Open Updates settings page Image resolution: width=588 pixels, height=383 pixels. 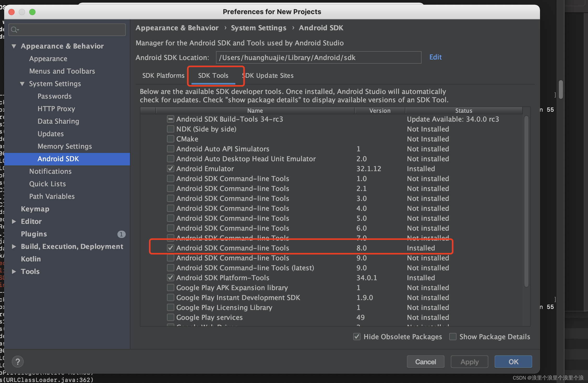51,134
